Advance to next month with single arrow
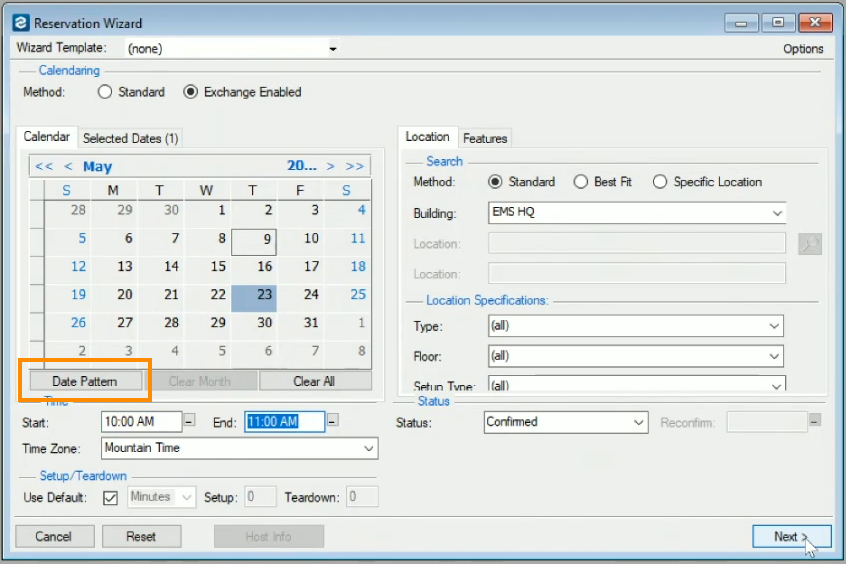The image size is (846, 564). tap(331, 167)
